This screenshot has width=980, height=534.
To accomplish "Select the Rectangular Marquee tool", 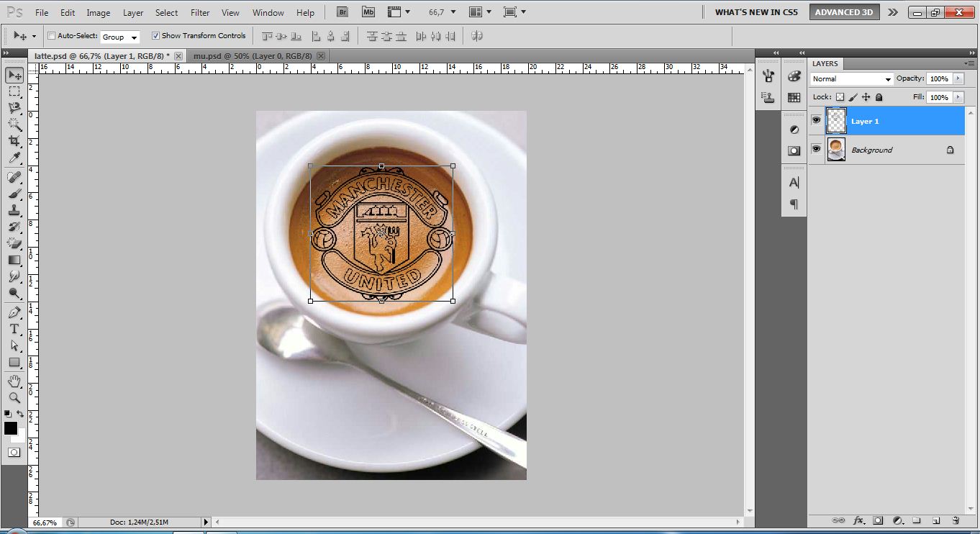I will click(x=14, y=91).
